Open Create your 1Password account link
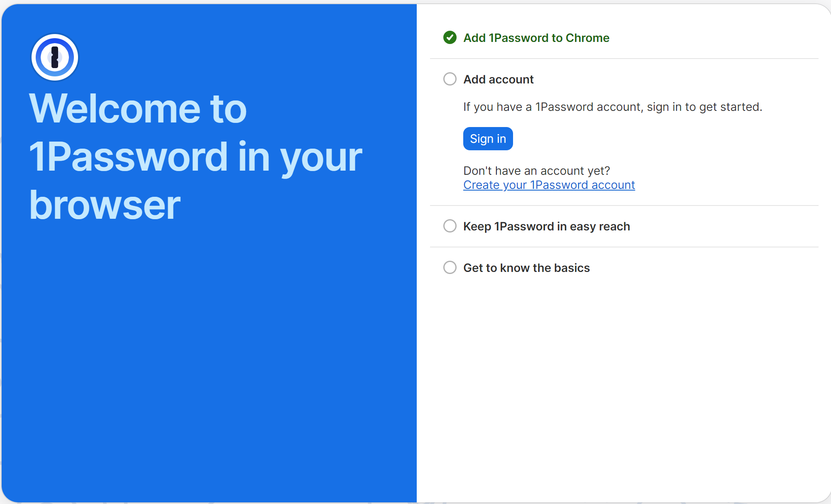831x504 pixels. pos(549,185)
